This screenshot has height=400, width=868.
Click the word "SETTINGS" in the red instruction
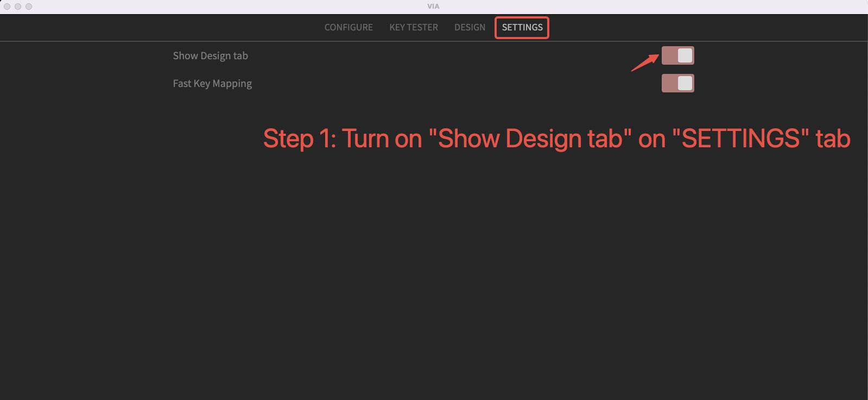click(740, 139)
